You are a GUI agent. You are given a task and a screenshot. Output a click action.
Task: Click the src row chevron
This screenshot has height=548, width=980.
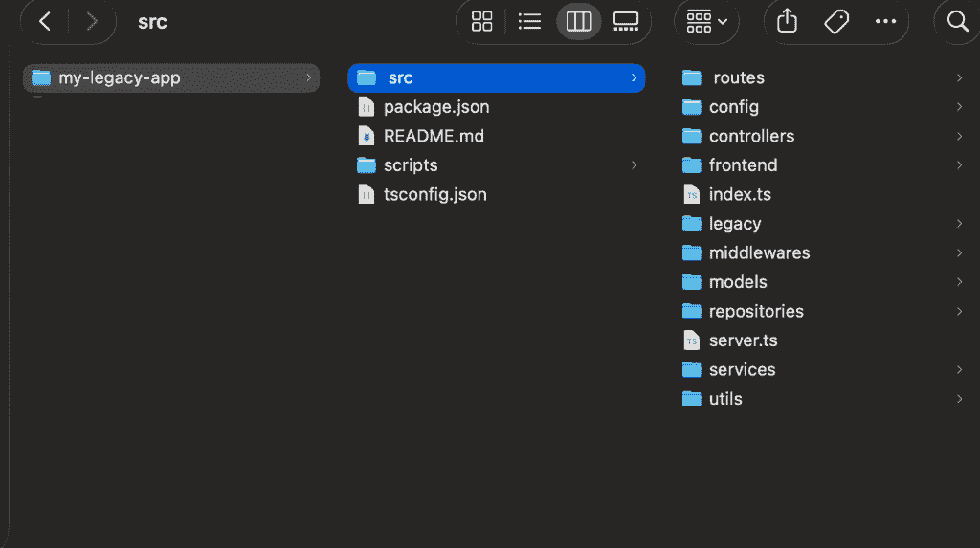pos(634,78)
